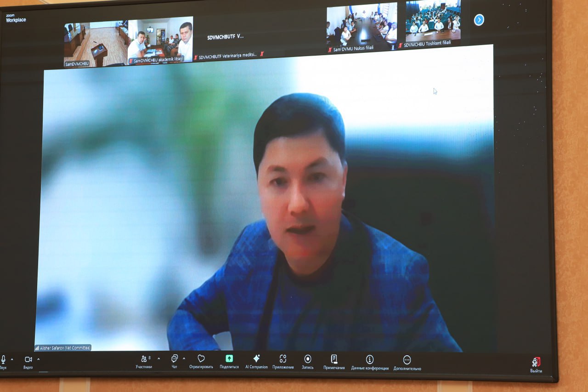Start screen sharing with green share button
The image size is (588, 392).
point(229,361)
